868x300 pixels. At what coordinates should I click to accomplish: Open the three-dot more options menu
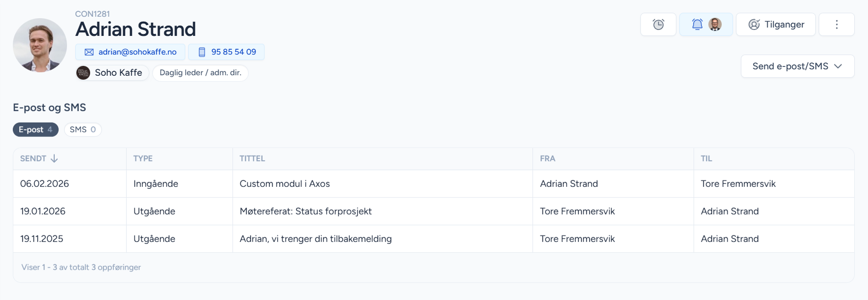coord(836,25)
